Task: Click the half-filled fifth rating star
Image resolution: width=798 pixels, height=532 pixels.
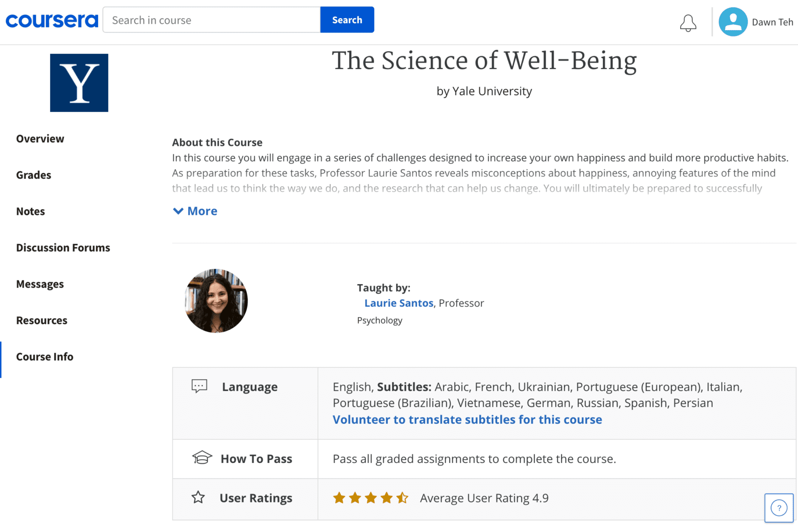Action: [x=403, y=498]
